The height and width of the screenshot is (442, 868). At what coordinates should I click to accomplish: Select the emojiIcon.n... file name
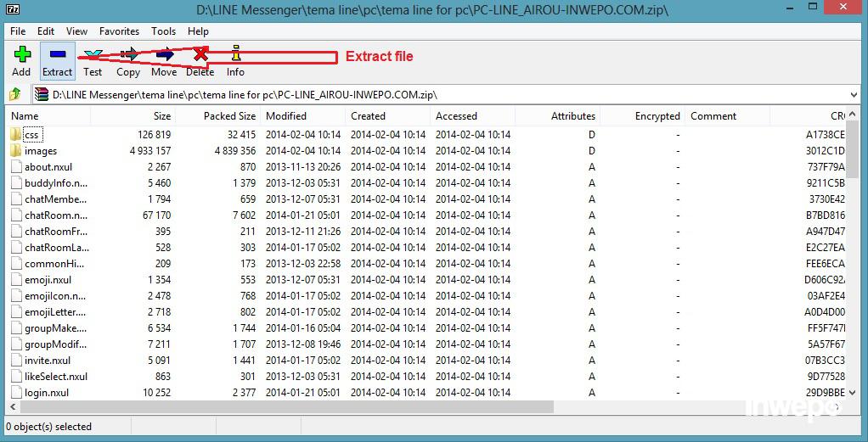click(x=55, y=295)
